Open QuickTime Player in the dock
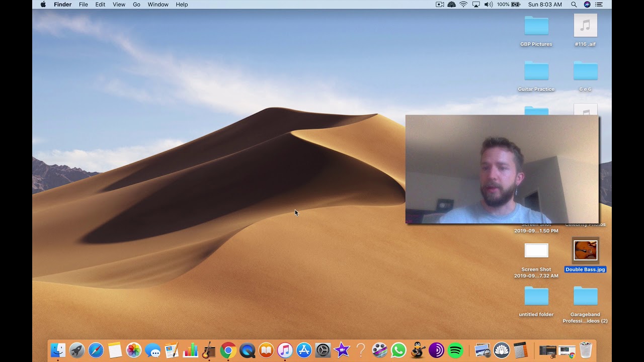The height and width of the screenshot is (362, 644). coord(247,350)
